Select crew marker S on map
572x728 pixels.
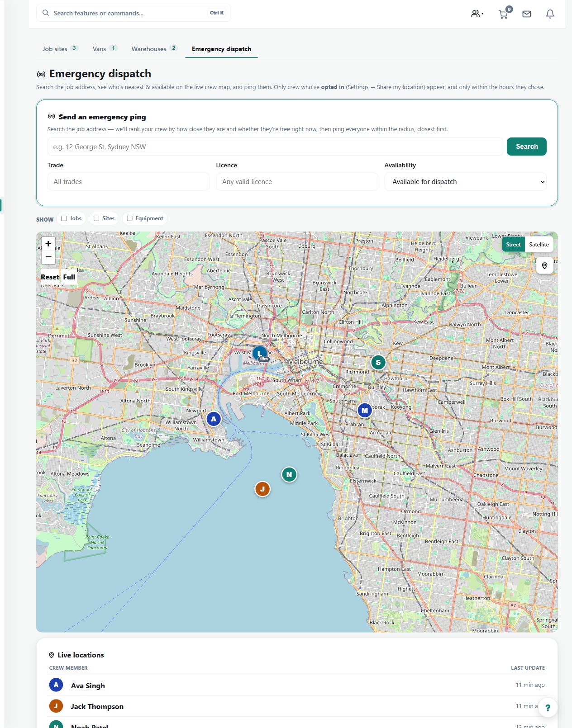[x=378, y=362]
